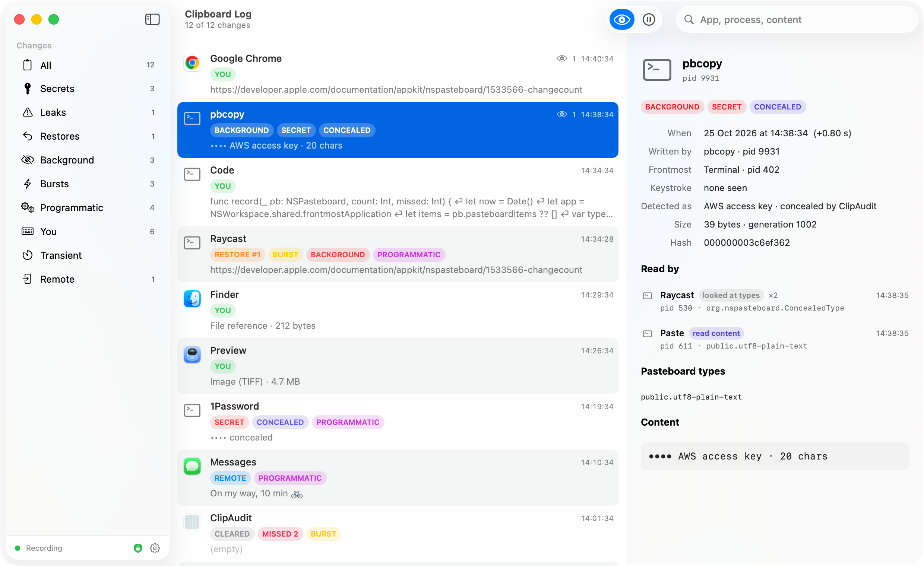Filter by Bursts lightning item
The image size is (924, 566).
pos(88,184)
